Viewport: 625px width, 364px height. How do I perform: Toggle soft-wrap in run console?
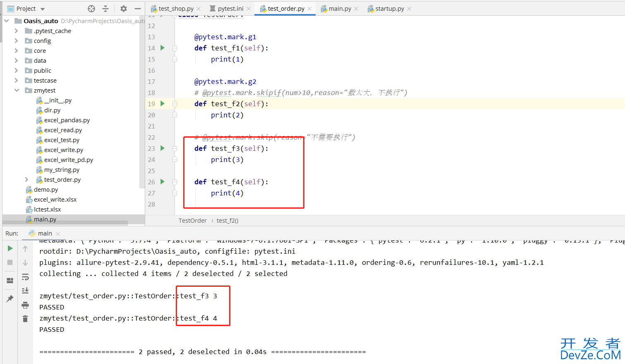point(25,277)
